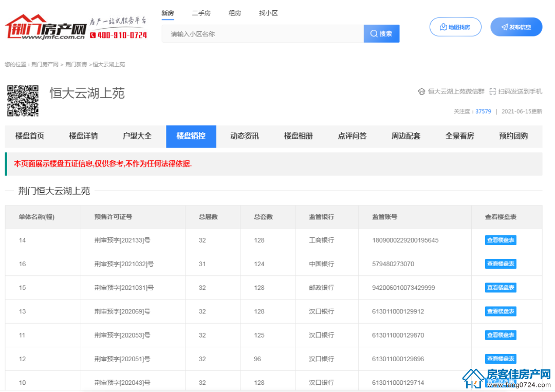Click the red 五证信息 disclaimer notice
This screenshot has height=392, width=555.
click(x=103, y=164)
